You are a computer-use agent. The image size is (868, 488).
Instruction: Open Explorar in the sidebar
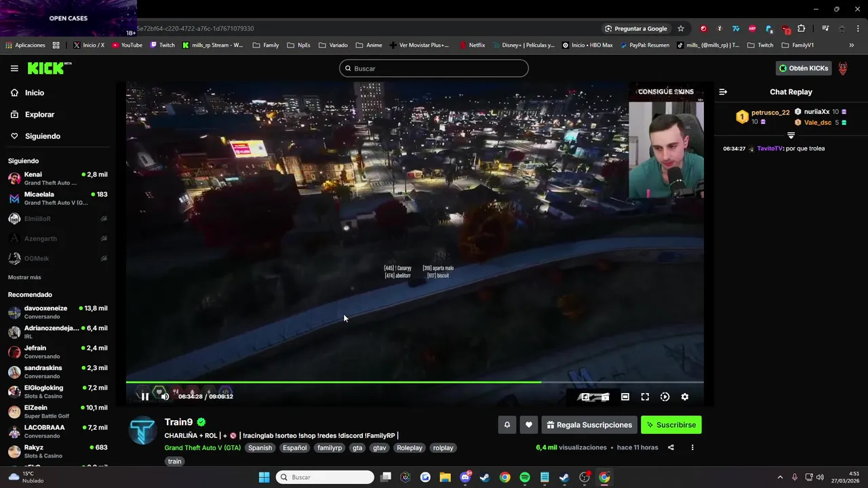[32, 115]
